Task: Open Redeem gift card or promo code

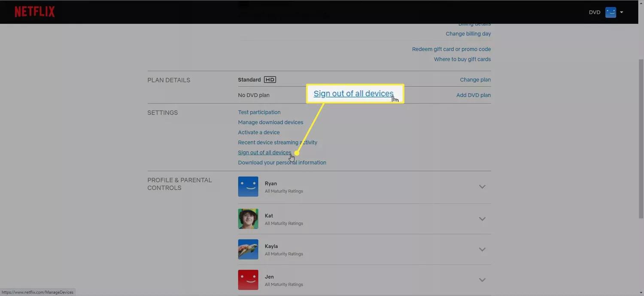Action: click(x=452, y=49)
